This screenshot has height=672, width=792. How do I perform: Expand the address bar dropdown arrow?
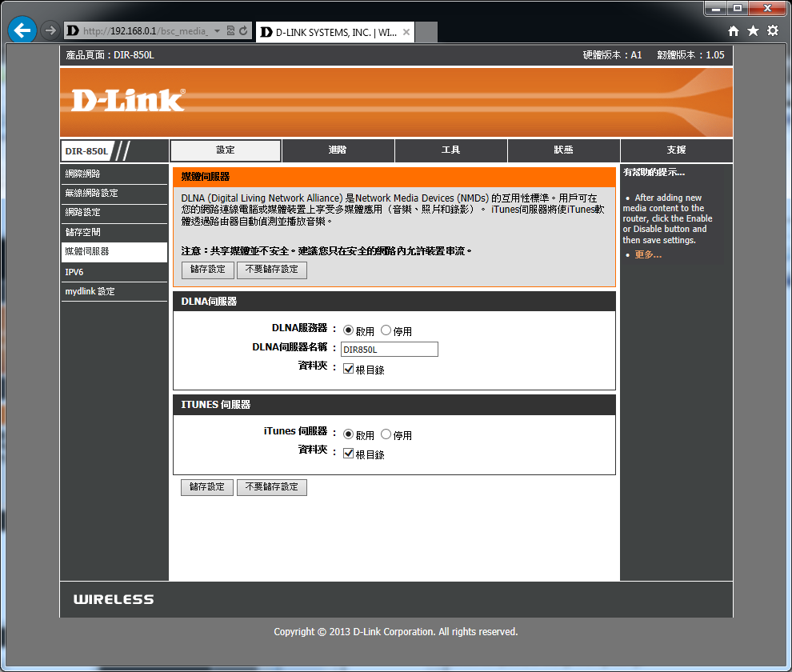point(217,31)
